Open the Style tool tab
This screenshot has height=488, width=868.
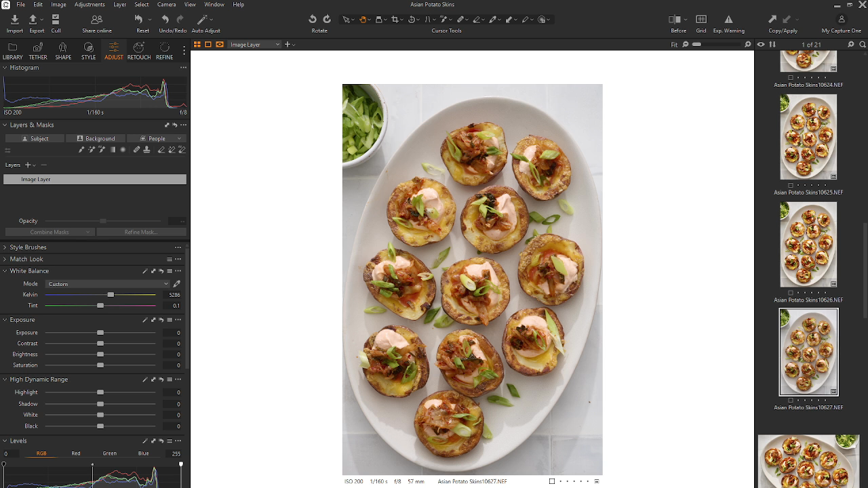pos(88,51)
